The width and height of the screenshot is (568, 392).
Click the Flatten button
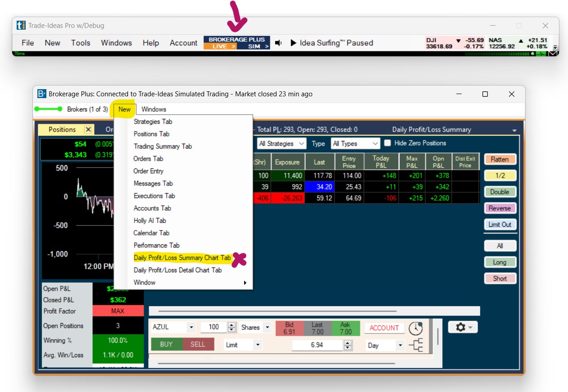point(500,159)
